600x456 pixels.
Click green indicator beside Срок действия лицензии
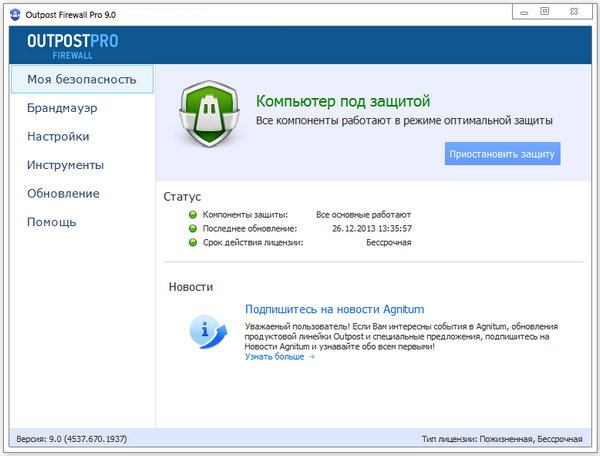[192, 243]
